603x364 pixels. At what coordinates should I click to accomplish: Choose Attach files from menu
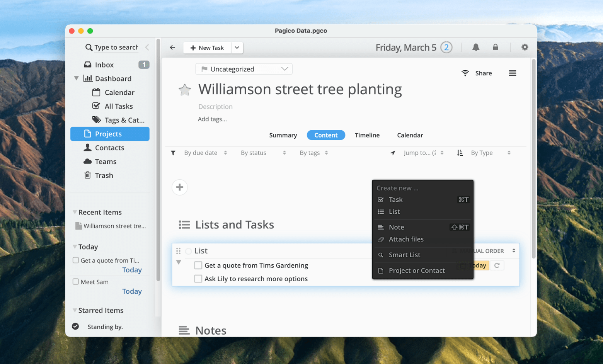pyautogui.click(x=423, y=239)
